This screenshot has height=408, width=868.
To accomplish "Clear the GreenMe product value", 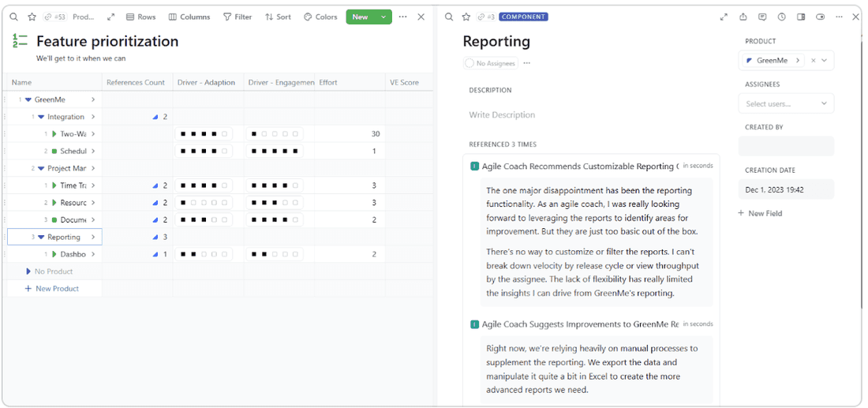I will click(813, 60).
